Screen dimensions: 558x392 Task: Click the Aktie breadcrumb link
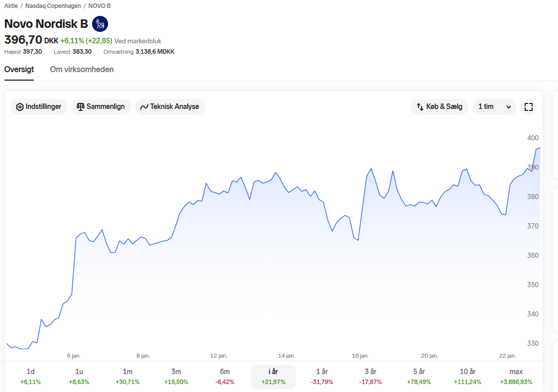11,5
